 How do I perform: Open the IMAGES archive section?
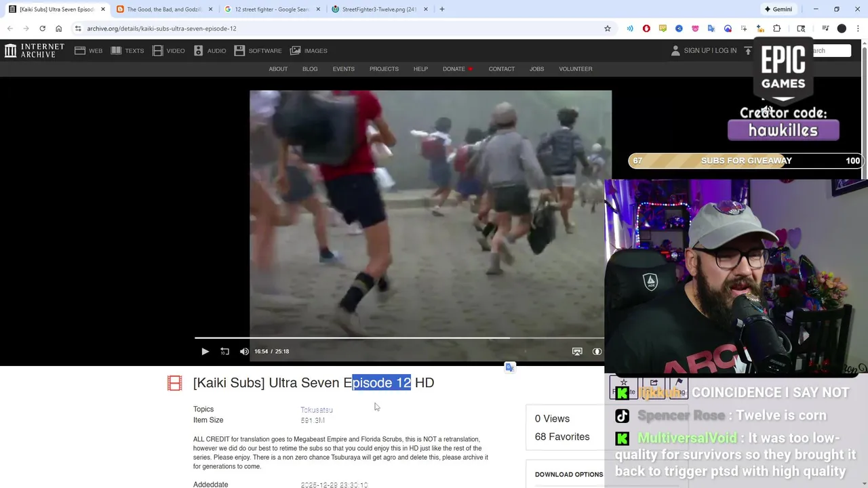309,51
